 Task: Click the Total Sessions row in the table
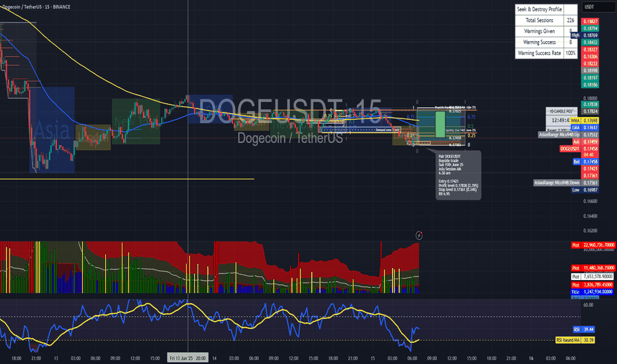[546, 21]
